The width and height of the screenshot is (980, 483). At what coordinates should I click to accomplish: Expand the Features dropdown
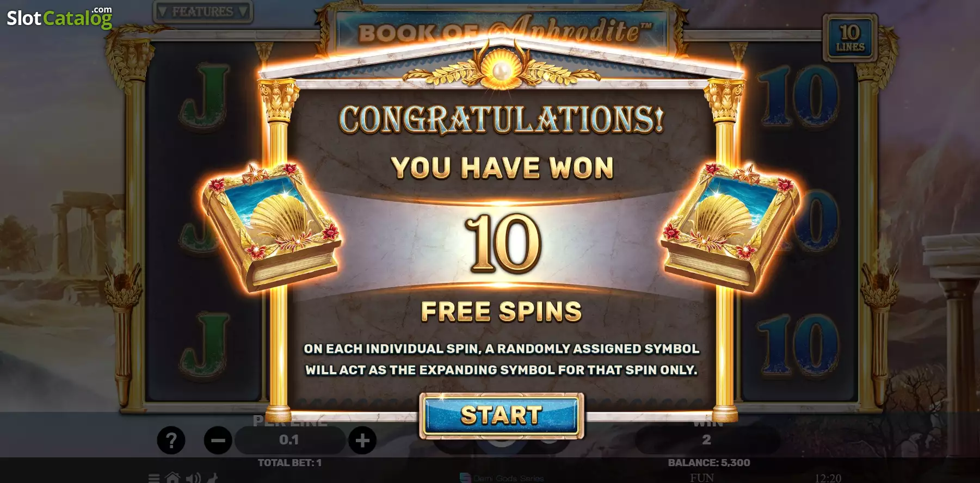click(x=202, y=11)
